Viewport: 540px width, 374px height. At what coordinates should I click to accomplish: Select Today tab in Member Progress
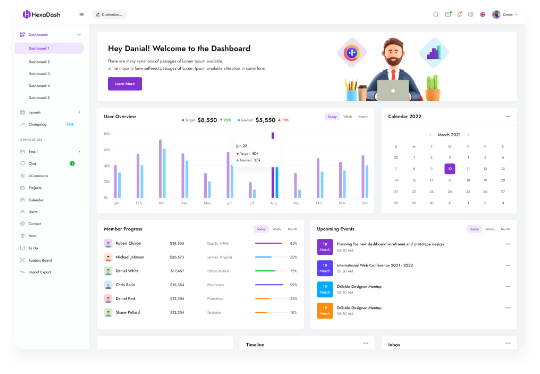point(261,229)
